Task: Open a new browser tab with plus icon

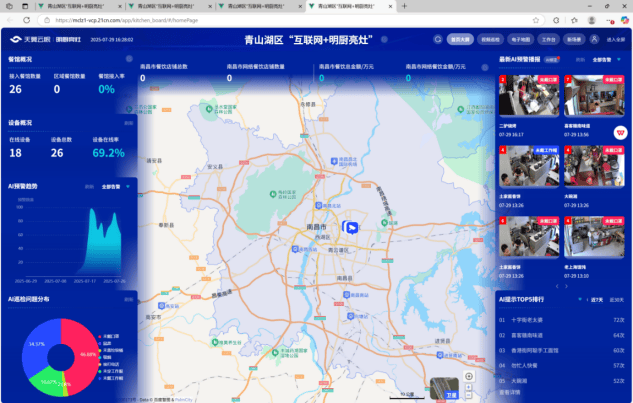Action: coord(405,5)
